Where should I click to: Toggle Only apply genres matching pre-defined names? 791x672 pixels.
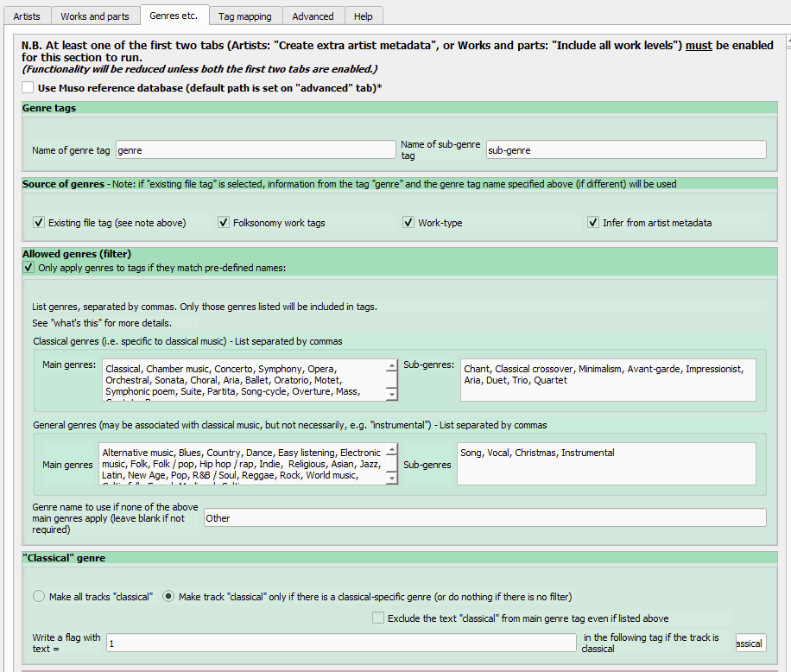[28, 268]
